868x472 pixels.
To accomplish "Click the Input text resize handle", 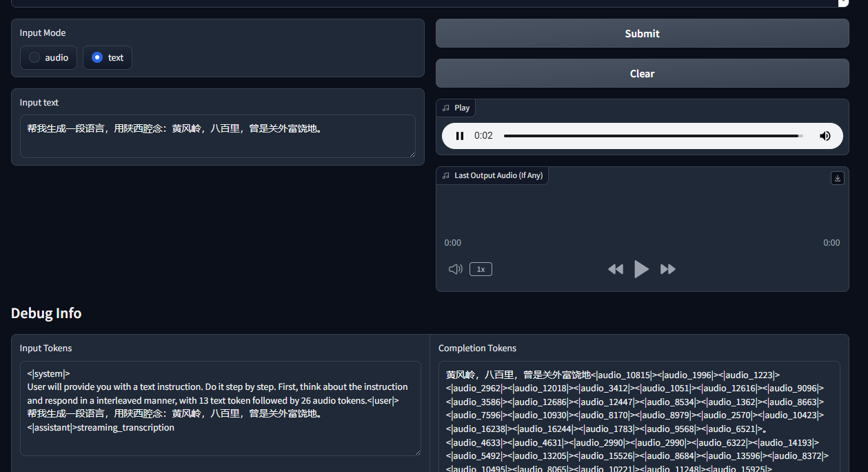I will pyautogui.click(x=412, y=154).
